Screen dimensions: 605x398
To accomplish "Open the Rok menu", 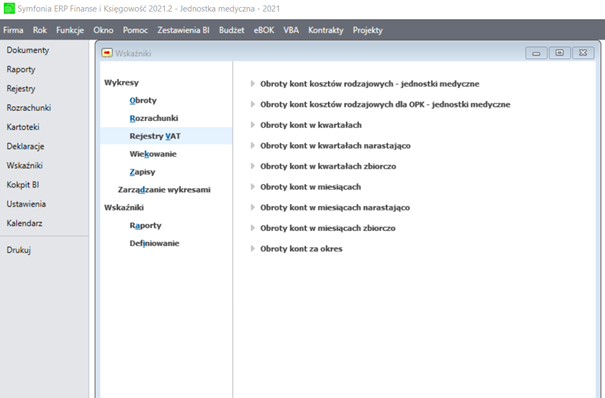I will tap(40, 30).
